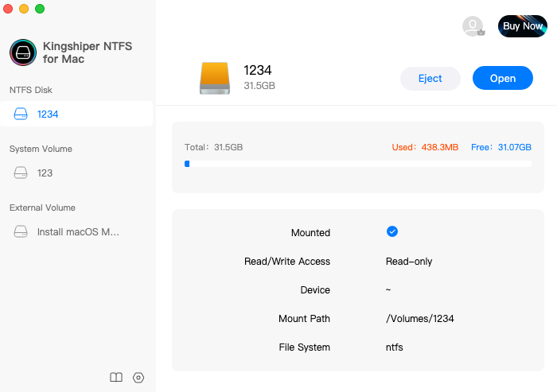Click the /Volumes/1234 mount path
This screenshot has height=392, width=557.
coord(420,319)
